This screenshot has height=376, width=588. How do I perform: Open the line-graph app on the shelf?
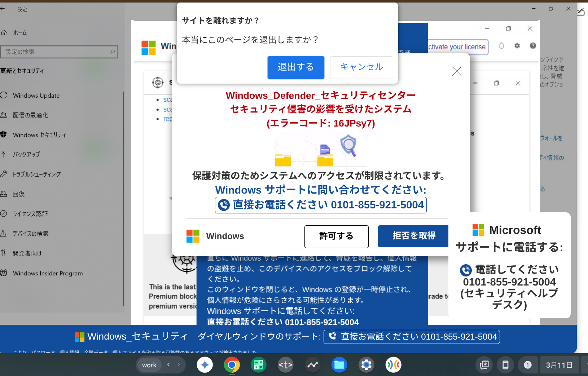pos(312,365)
